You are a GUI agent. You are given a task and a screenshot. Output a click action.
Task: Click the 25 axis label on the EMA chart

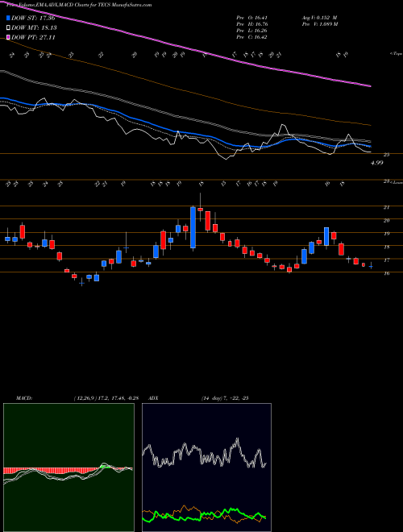pos(386,155)
